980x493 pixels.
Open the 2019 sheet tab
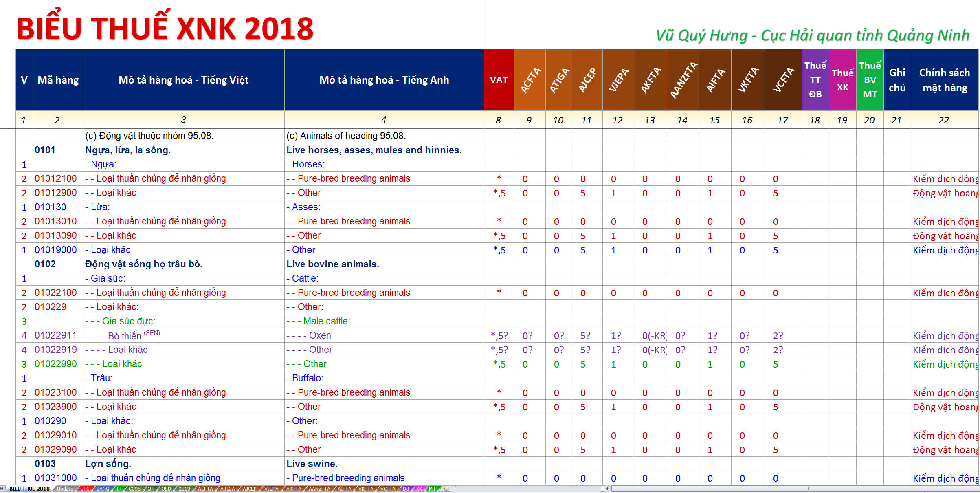[184, 489]
